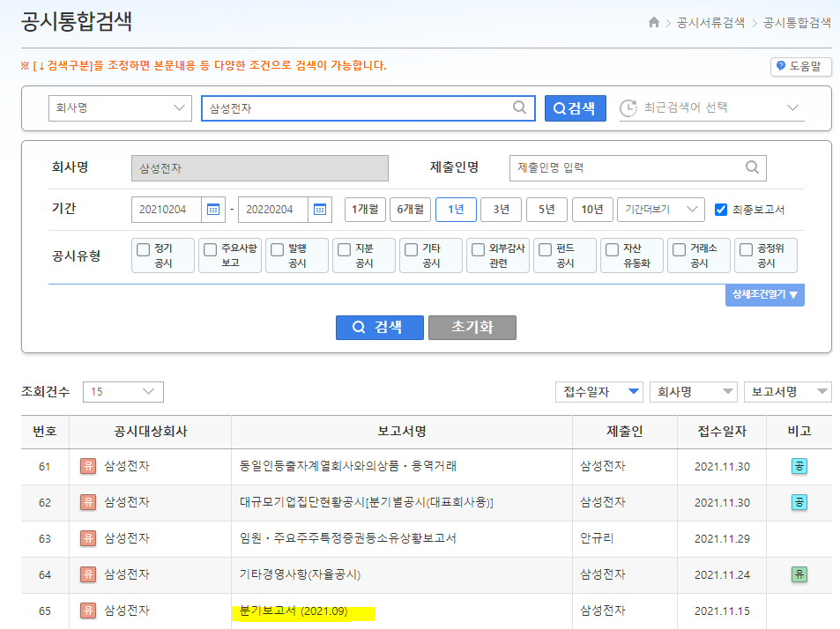Select the 3년 period button
The image size is (840, 629).
(502, 210)
